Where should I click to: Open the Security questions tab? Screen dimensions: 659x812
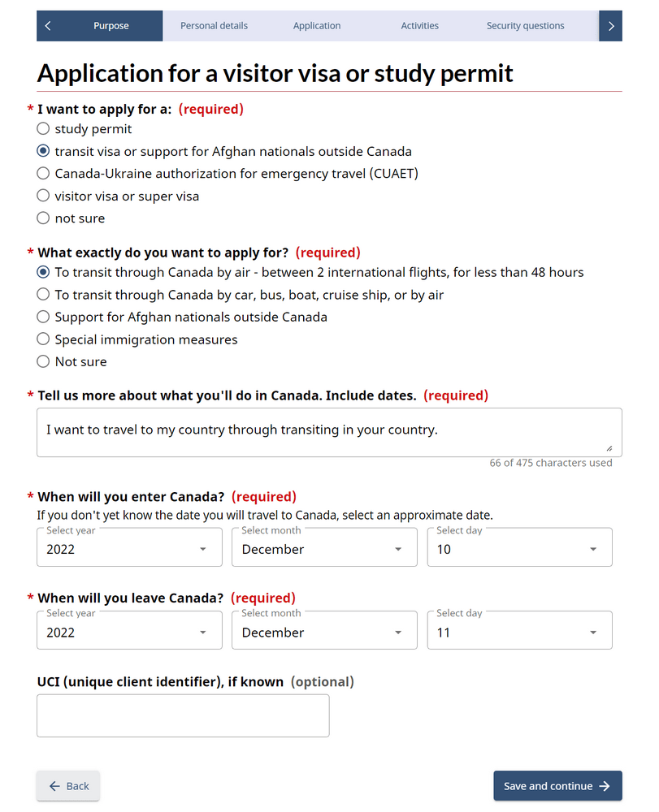click(x=525, y=26)
